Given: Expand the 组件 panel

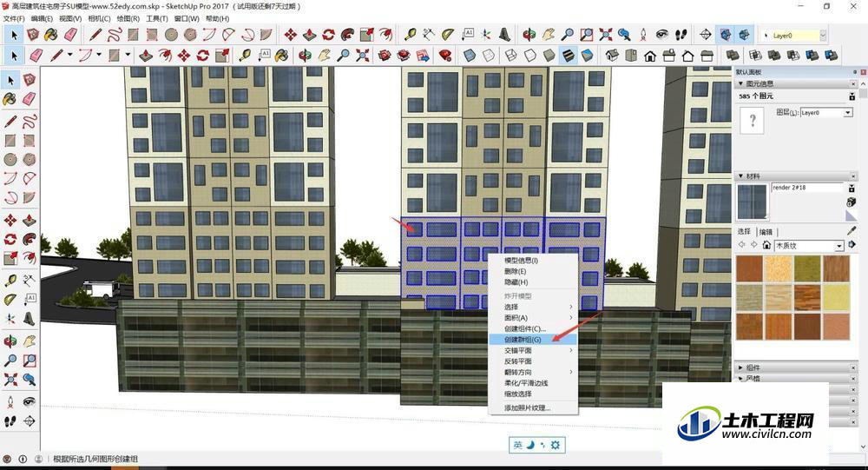Looking at the screenshot, I should [x=740, y=367].
